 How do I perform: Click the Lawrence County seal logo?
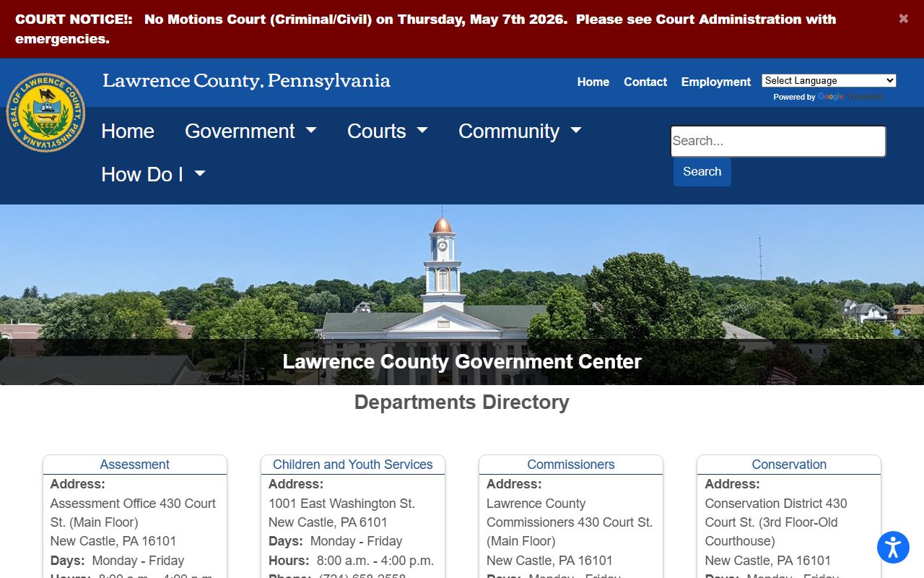tap(45, 113)
